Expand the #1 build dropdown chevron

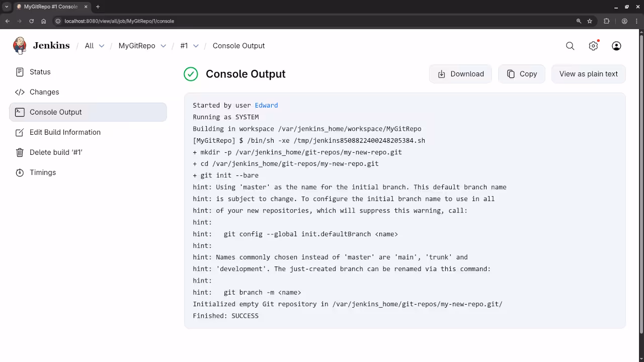click(x=196, y=46)
